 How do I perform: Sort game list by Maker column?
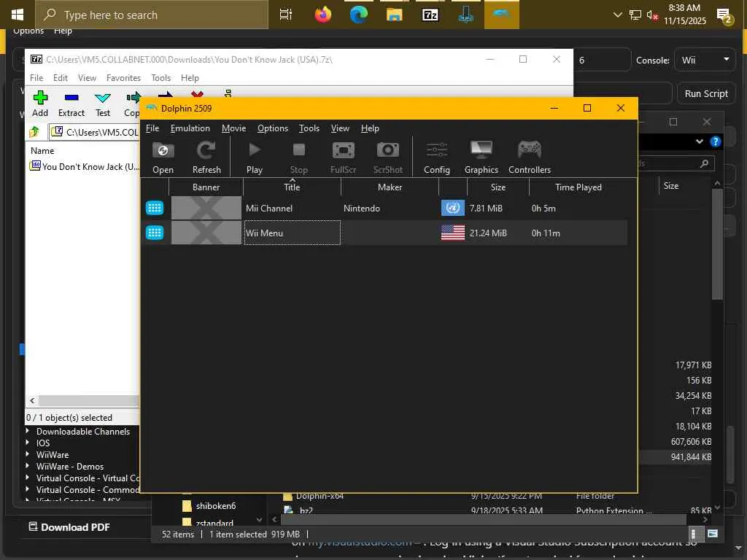[390, 187]
